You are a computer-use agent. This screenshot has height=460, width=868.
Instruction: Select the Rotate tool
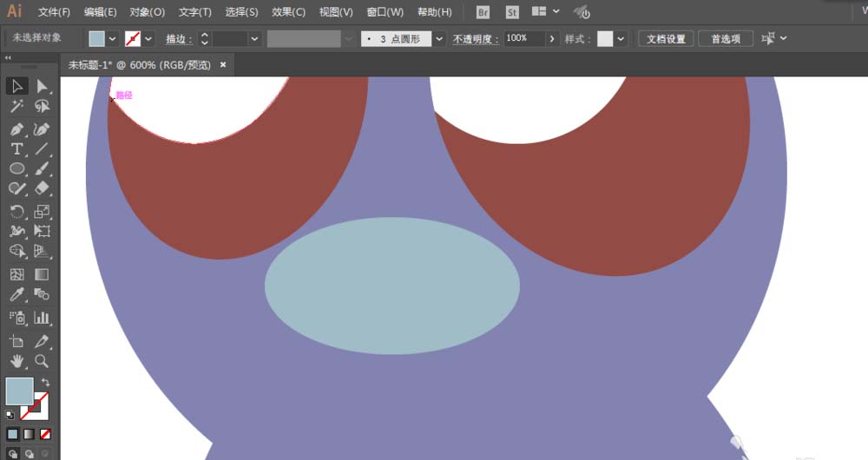tap(17, 212)
